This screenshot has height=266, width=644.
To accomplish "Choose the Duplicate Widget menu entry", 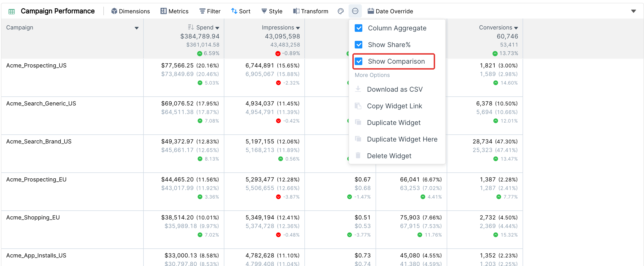I will [x=397, y=123].
